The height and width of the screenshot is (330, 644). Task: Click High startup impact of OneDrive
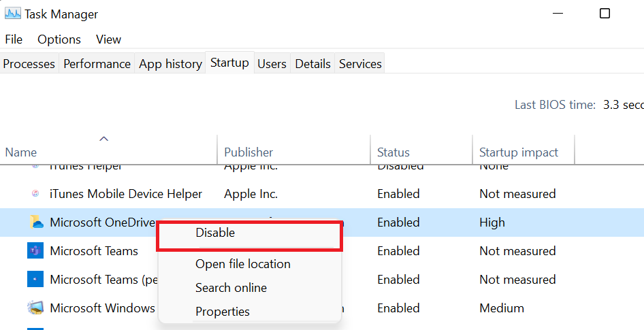click(492, 222)
